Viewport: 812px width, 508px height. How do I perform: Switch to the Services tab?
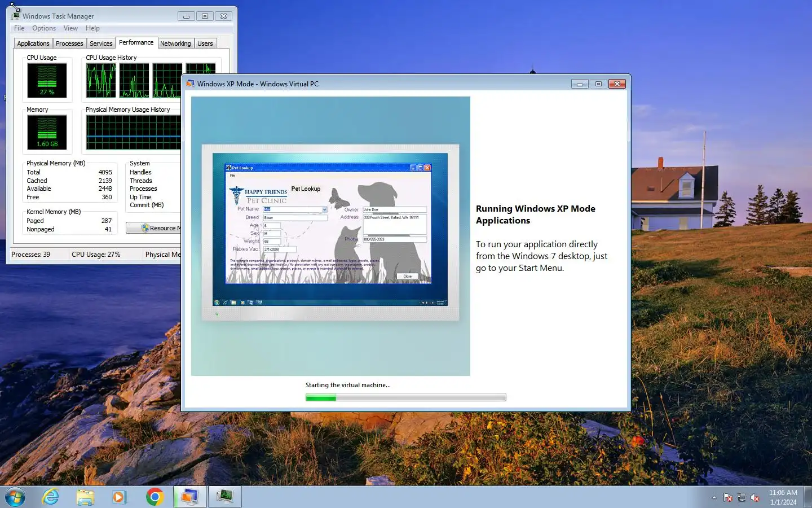point(101,43)
